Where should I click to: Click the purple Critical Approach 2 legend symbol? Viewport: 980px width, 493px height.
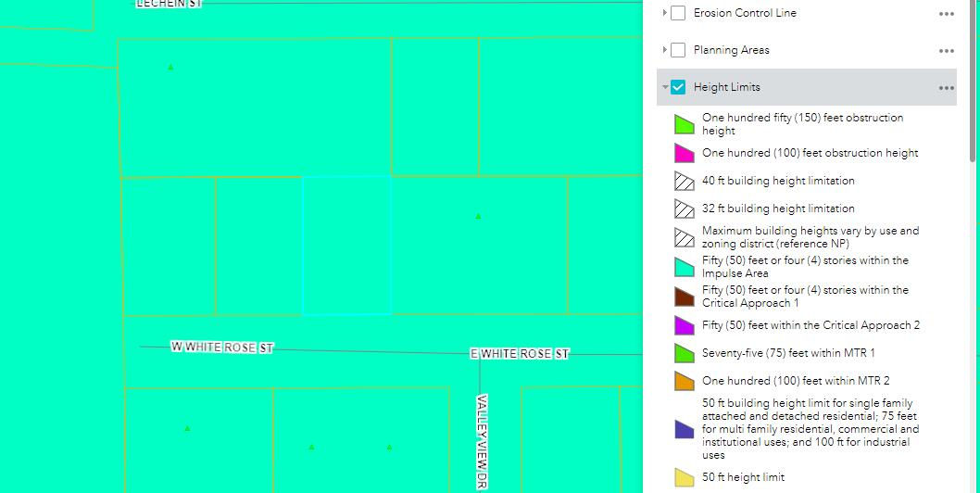(685, 325)
